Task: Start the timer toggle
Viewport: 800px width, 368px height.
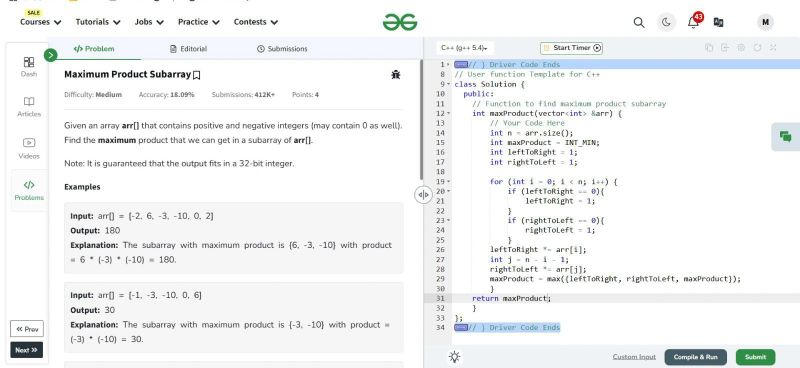Action: tap(571, 48)
